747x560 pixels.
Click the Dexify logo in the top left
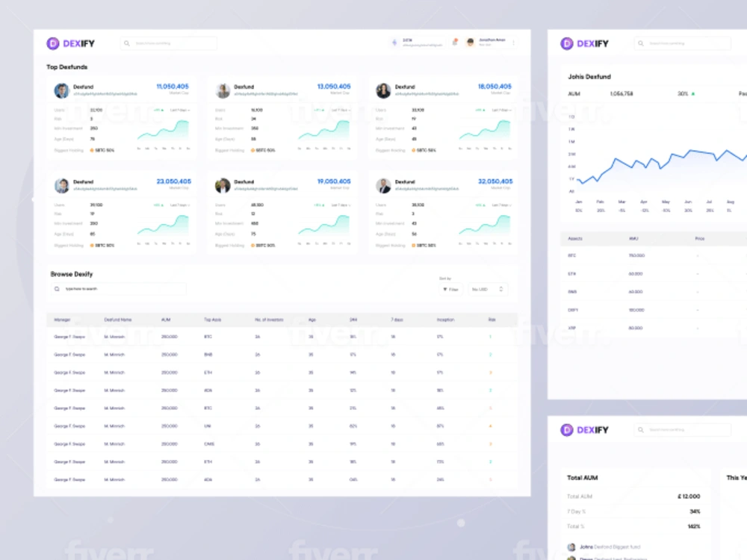click(72, 43)
